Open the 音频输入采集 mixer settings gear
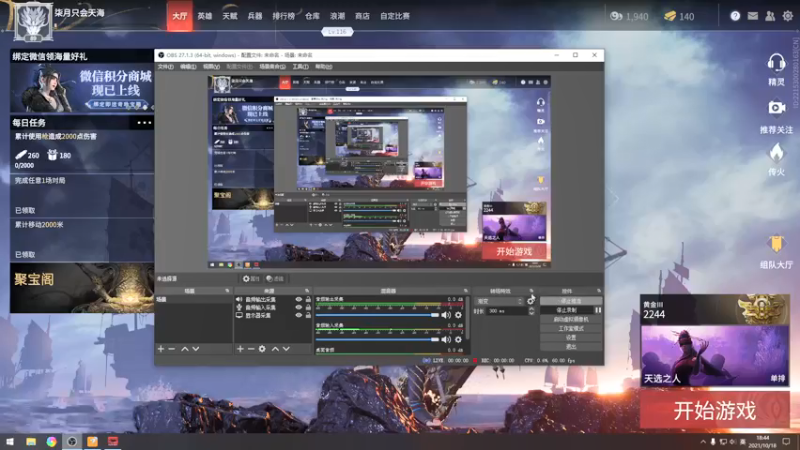800x450 pixels. pos(458,339)
